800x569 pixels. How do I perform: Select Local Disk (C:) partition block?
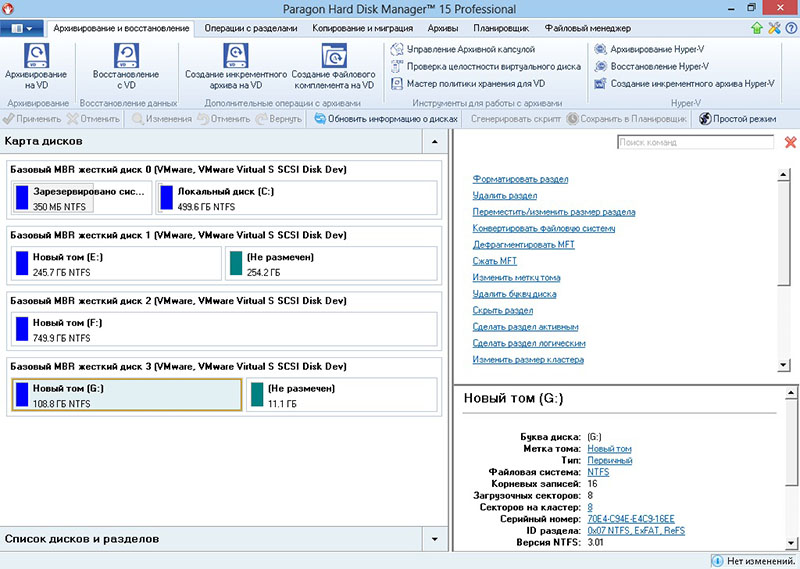[x=297, y=197]
